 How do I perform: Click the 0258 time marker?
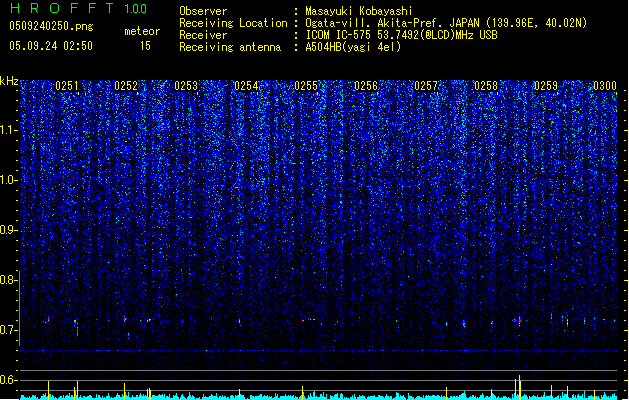click(486, 86)
